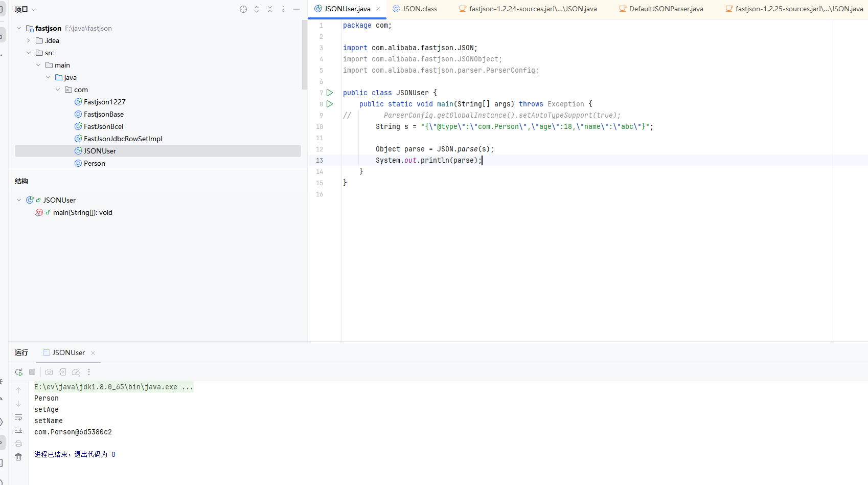
Task: Select JSONUser class in project tree
Action: (x=158, y=151)
